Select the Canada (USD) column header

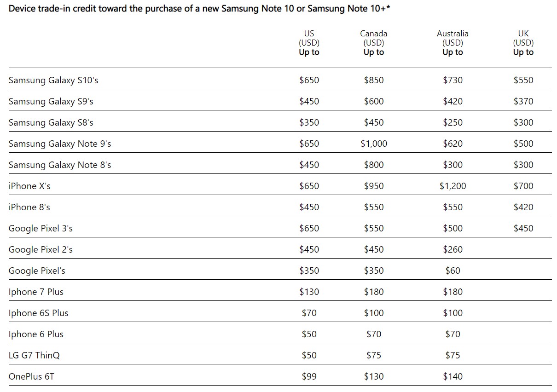373,43
